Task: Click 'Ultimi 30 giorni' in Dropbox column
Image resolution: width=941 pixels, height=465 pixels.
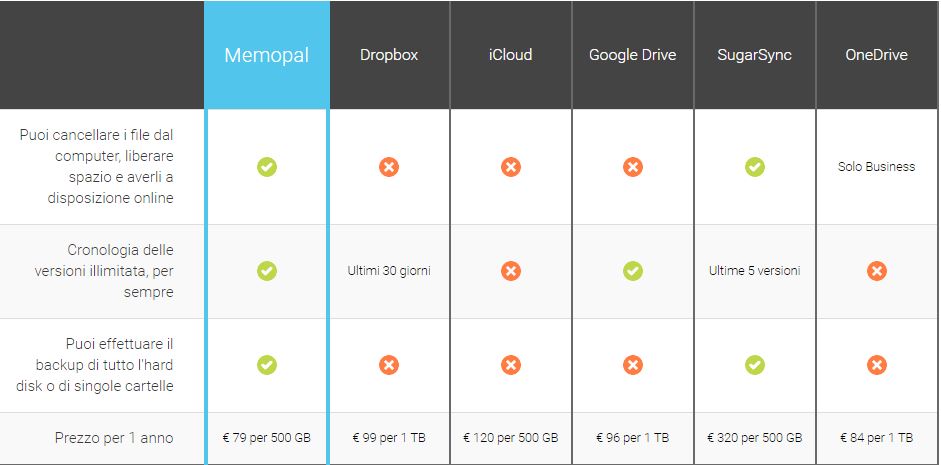Action: (x=389, y=271)
